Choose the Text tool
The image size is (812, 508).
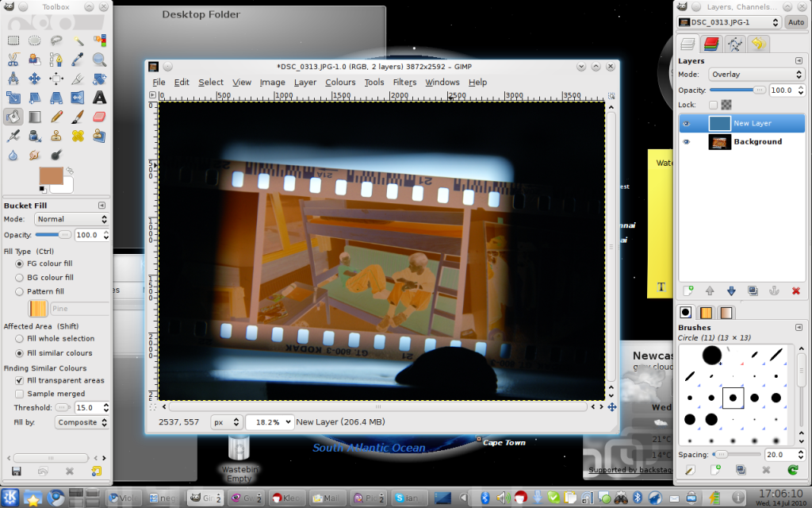[99, 98]
